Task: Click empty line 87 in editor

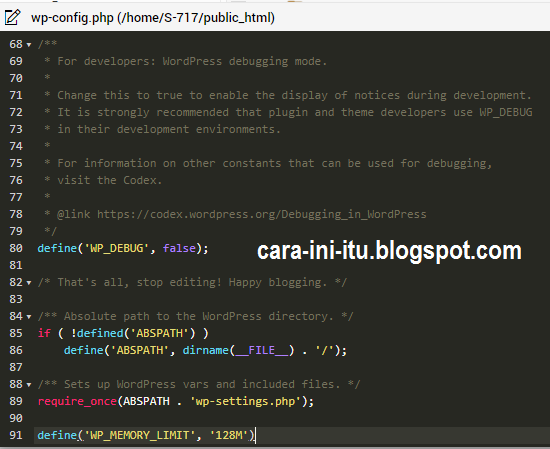Action: pos(291,367)
